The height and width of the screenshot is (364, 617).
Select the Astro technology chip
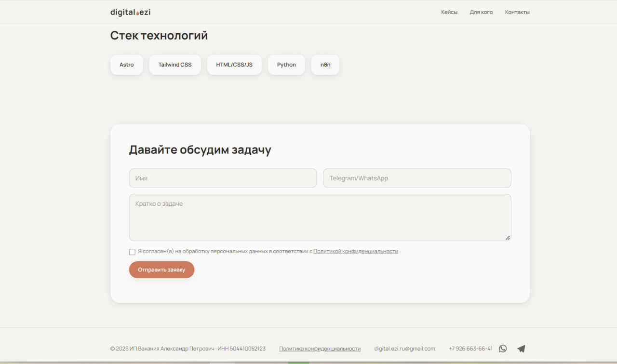127,65
